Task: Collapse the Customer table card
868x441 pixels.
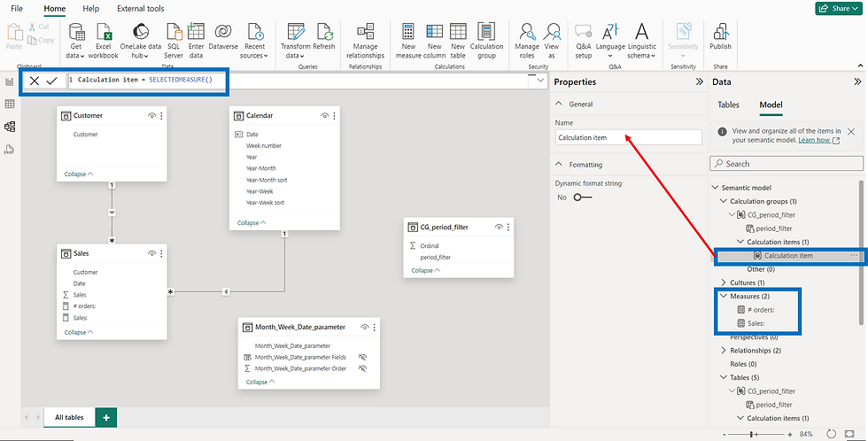Action: [x=79, y=174]
